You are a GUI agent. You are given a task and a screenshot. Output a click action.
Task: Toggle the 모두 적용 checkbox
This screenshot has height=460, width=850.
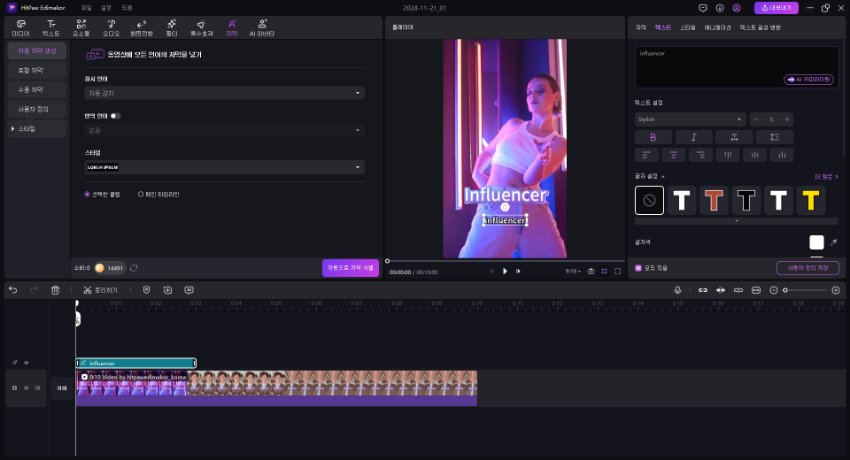[639, 268]
